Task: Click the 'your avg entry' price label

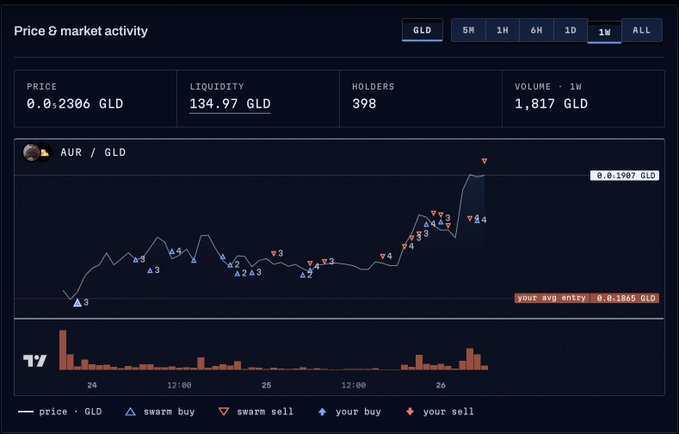Action: (x=587, y=298)
